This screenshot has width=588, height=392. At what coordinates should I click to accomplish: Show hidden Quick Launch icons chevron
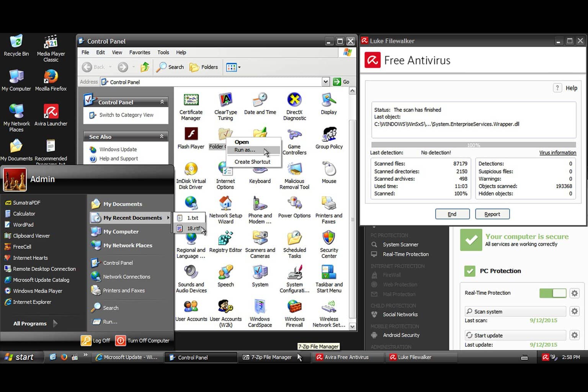coord(86,355)
